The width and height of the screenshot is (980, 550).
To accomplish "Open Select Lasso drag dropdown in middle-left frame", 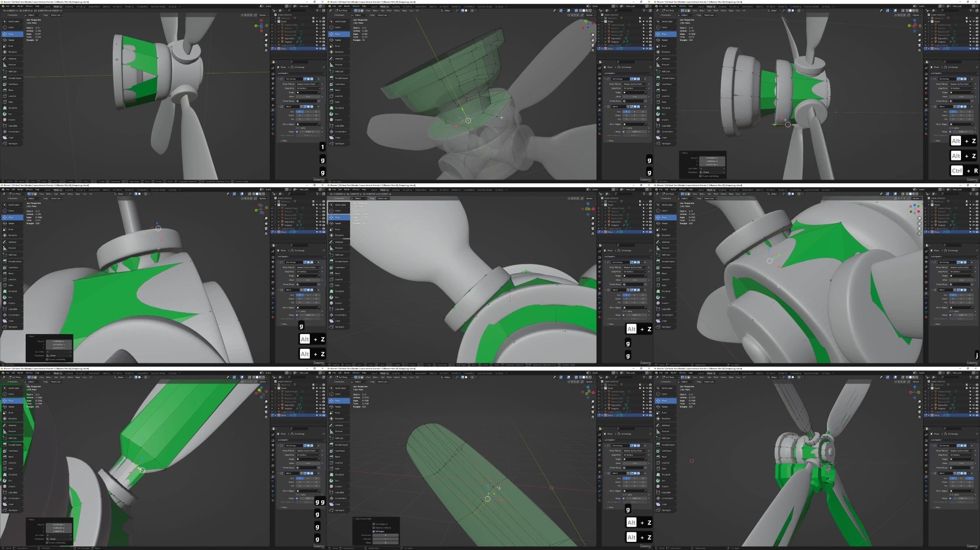I will pyautogui.click(x=57, y=199).
